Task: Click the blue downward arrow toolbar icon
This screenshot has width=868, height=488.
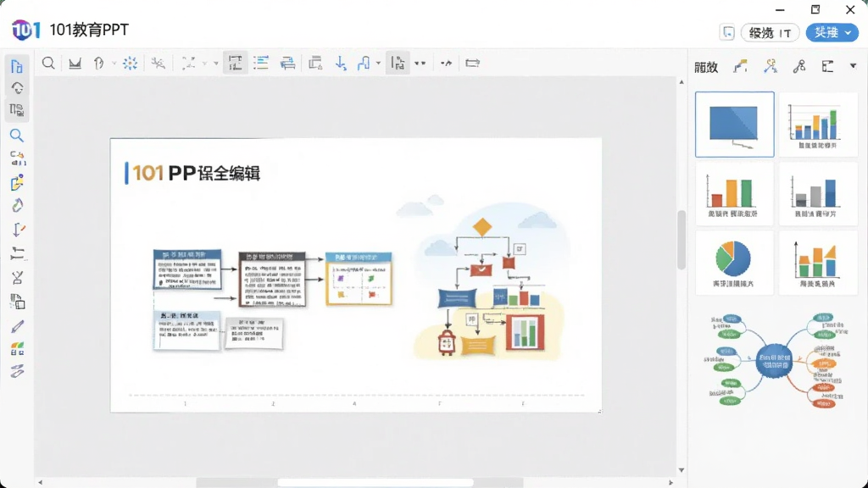Action: click(341, 63)
